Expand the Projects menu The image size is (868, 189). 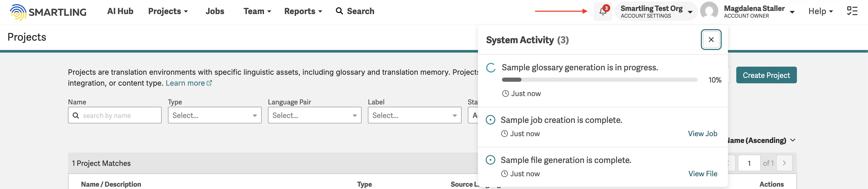(168, 11)
